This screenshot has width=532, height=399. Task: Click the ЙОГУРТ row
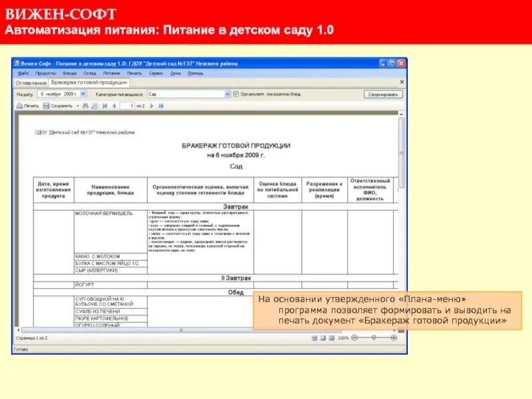point(110,285)
